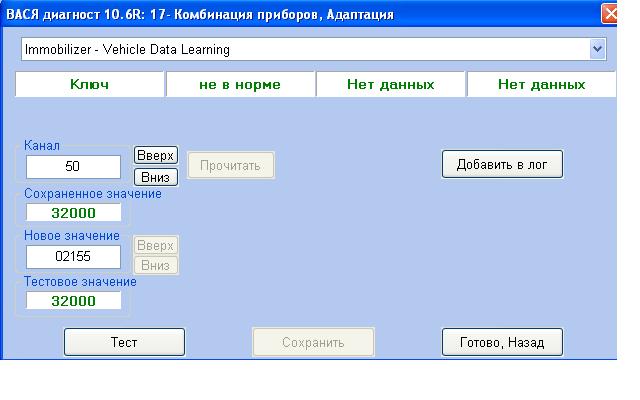Screen dimensions: 640x400
Task: Click the Ключ status cell
Action: (89, 84)
